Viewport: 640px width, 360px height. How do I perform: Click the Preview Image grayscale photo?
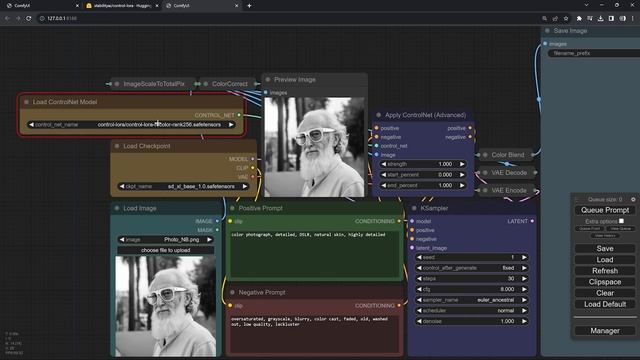[x=314, y=147]
